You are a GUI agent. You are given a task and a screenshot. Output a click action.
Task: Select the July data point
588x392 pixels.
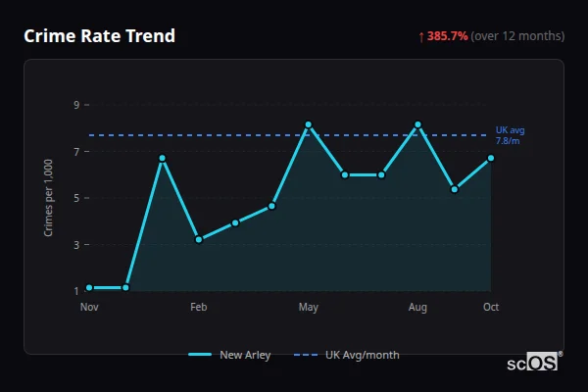381,174
